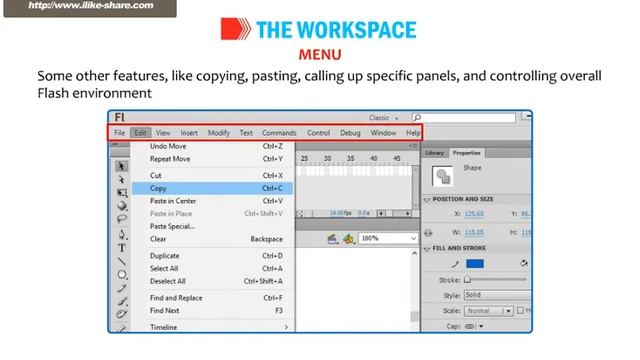Click the Stroke thickness slider handle

coord(467,280)
